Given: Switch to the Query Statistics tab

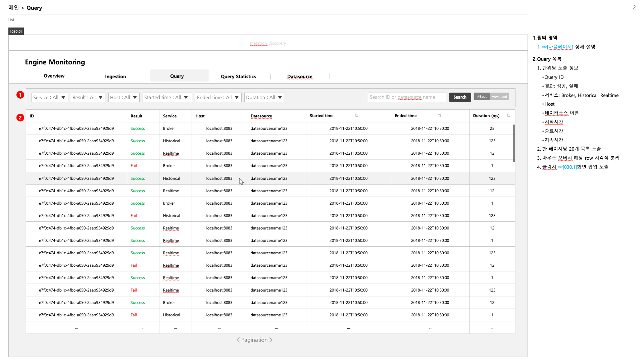Looking at the screenshot, I should (x=238, y=76).
